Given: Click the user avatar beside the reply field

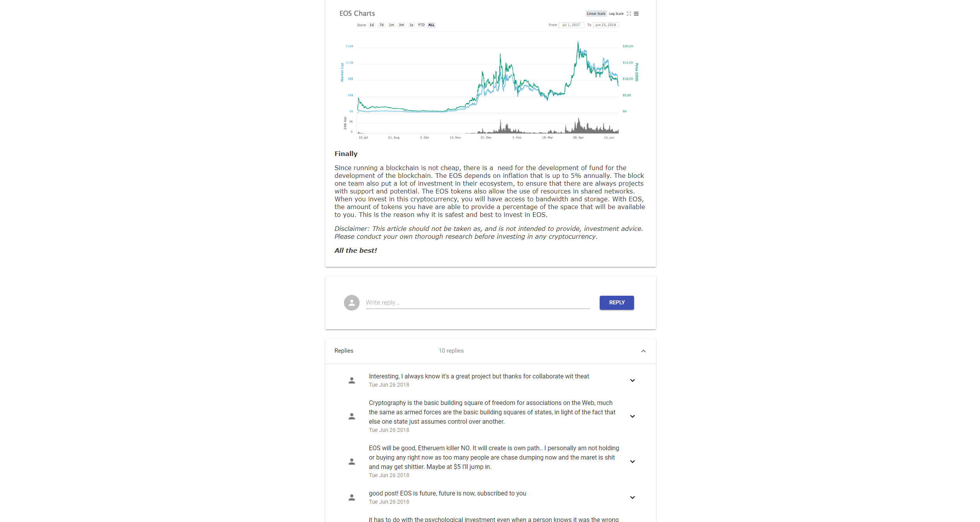Looking at the screenshot, I should pos(351,303).
